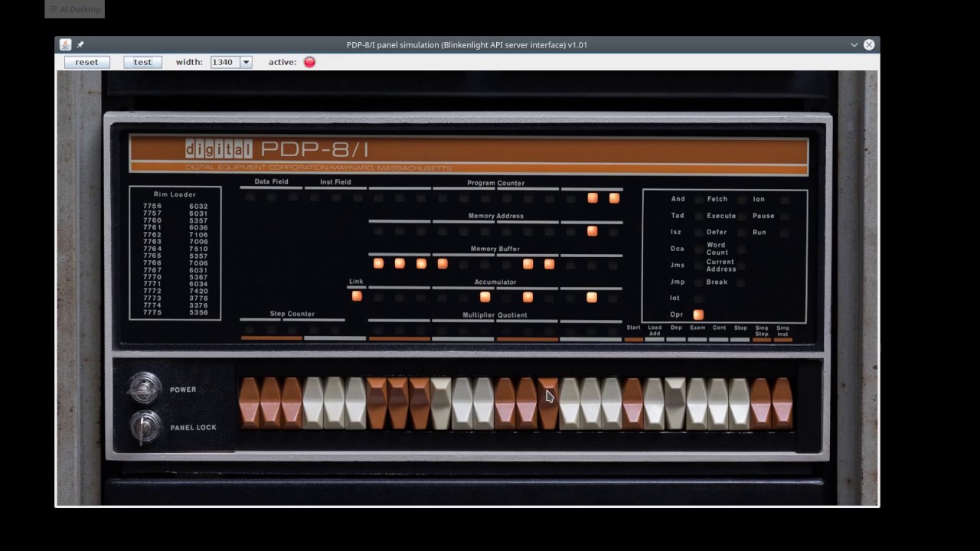Flip switch register bit 2 switch
This screenshot has width=980, height=551.
[420, 403]
